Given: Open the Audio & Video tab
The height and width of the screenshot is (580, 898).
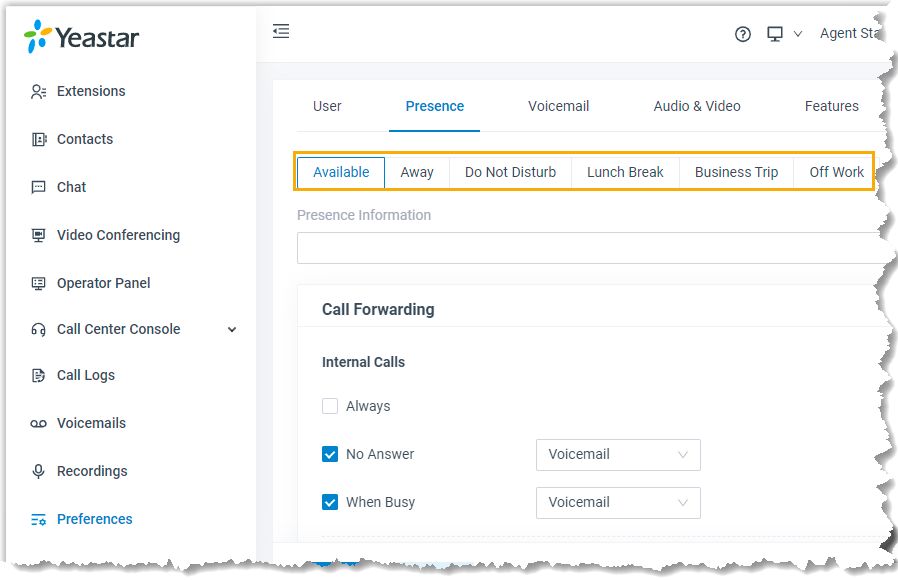Looking at the screenshot, I should point(697,106).
